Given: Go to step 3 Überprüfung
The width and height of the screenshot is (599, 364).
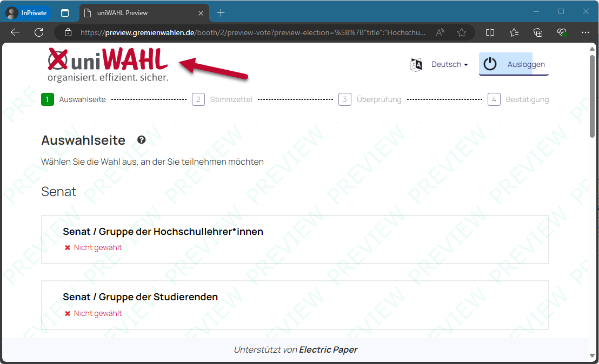Looking at the screenshot, I should coord(370,99).
